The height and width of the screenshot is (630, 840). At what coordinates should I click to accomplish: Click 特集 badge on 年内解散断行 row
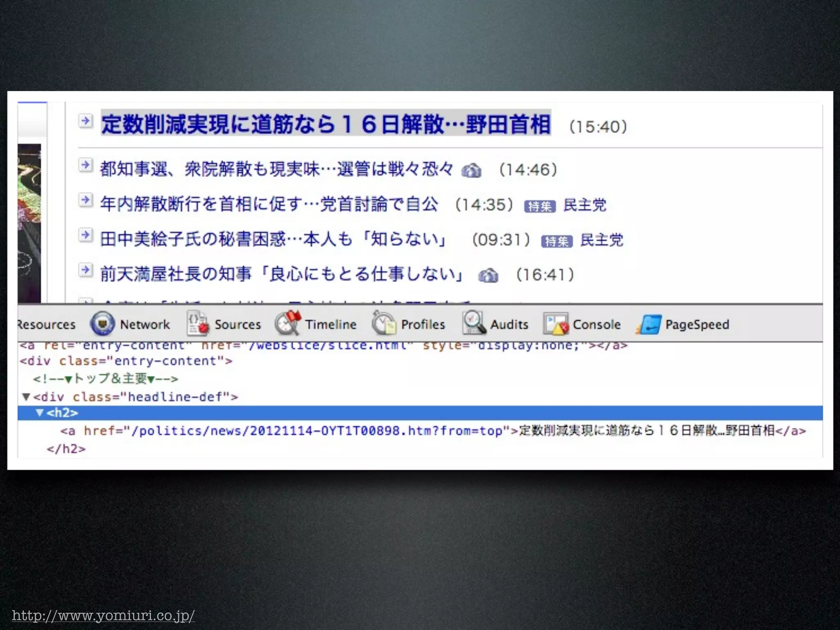click(540, 206)
